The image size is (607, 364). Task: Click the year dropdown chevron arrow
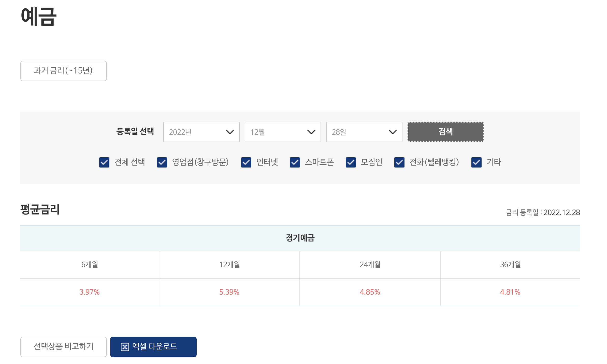pos(230,132)
